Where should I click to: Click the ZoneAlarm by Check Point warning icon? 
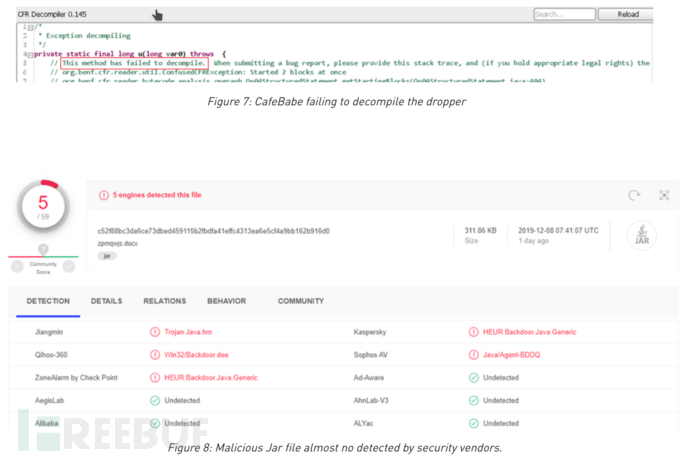click(x=155, y=377)
